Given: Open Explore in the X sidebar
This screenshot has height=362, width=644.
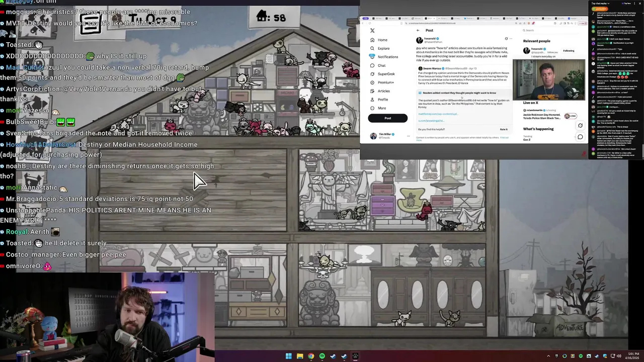Looking at the screenshot, I should click(x=379, y=48).
